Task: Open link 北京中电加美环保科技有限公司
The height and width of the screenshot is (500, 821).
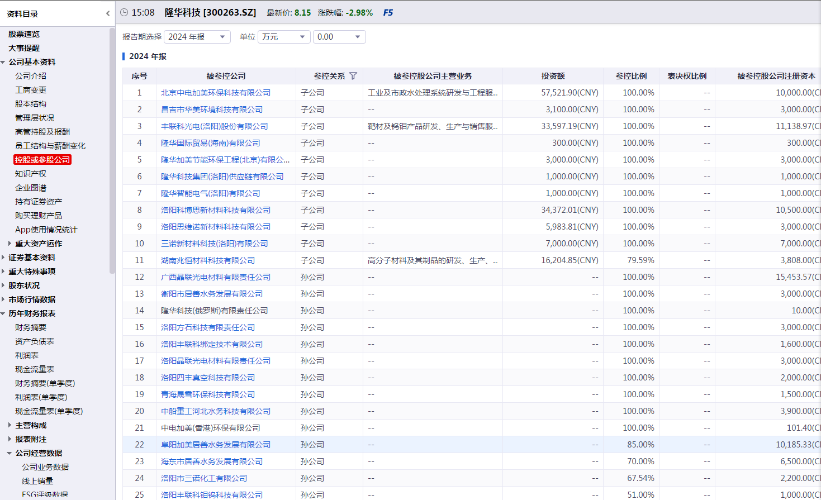Action: (216, 93)
